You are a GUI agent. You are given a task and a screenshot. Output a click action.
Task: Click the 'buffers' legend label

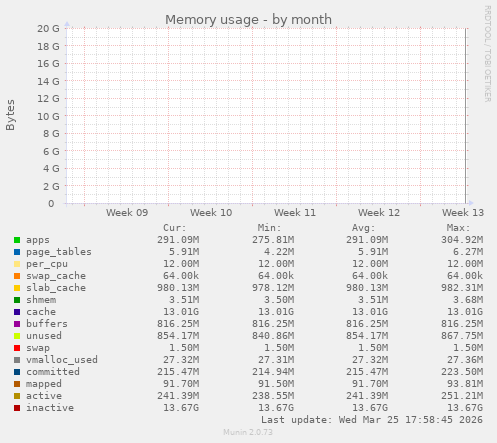click(x=47, y=324)
